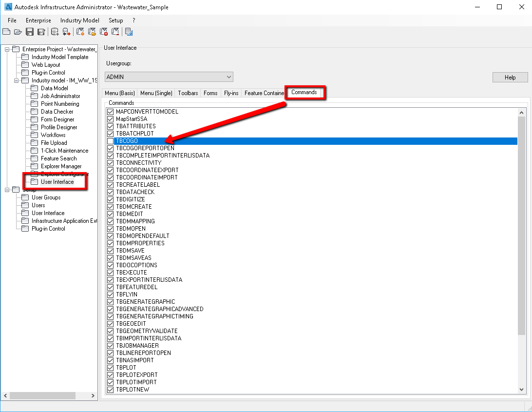The width and height of the screenshot is (532, 412).
Task: Open the Industry Model menu
Action: 79,20
